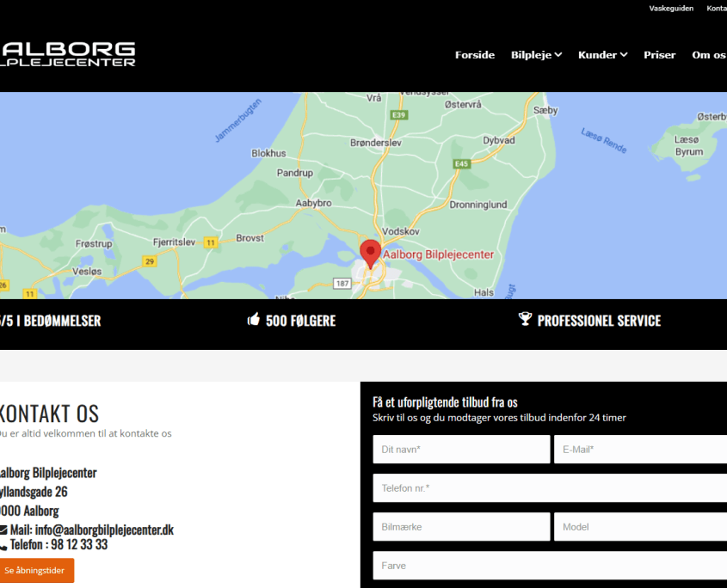
Task: Click the red Aalborg Bilplejecenter map pin
Action: pyautogui.click(x=371, y=254)
